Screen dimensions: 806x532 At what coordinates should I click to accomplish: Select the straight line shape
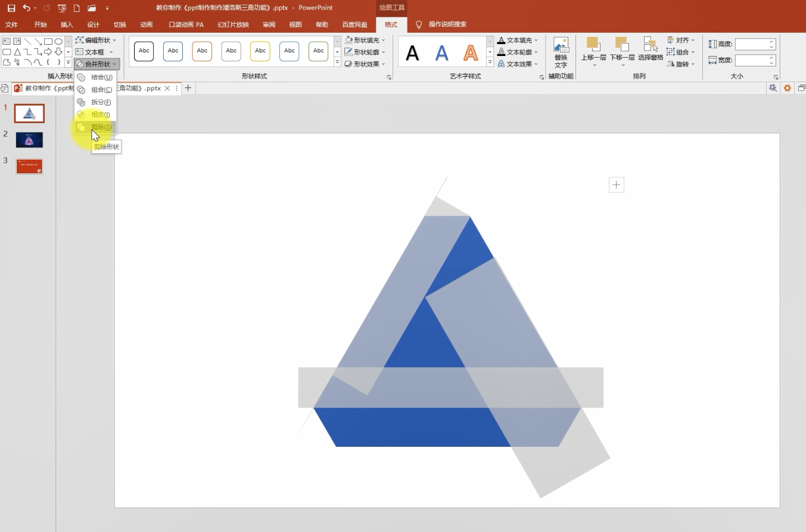click(27, 41)
